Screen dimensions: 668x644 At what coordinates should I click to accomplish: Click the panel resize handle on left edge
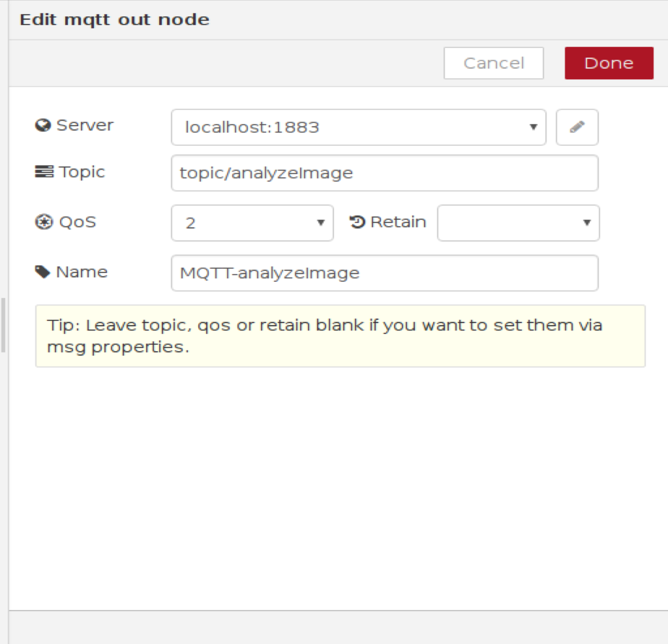pyautogui.click(x=3, y=325)
